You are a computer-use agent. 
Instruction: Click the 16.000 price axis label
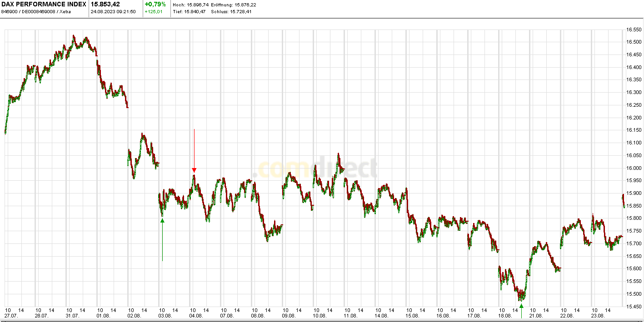[x=634, y=168]
